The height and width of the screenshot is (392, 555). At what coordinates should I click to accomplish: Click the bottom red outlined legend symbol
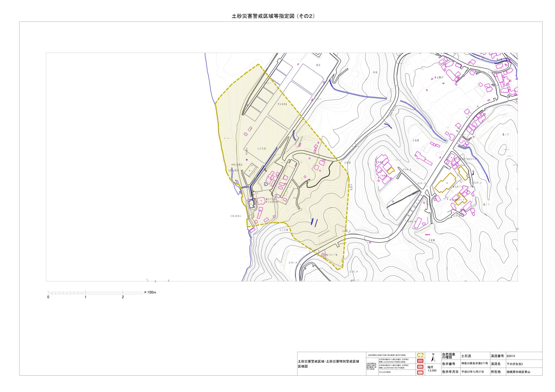pos(420,372)
